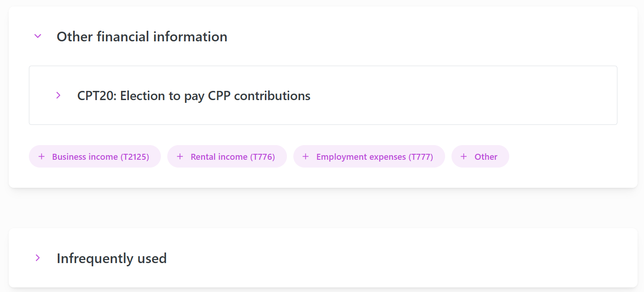Add Rental income (T776) form
The width and height of the screenshot is (644, 292).
[232, 157]
